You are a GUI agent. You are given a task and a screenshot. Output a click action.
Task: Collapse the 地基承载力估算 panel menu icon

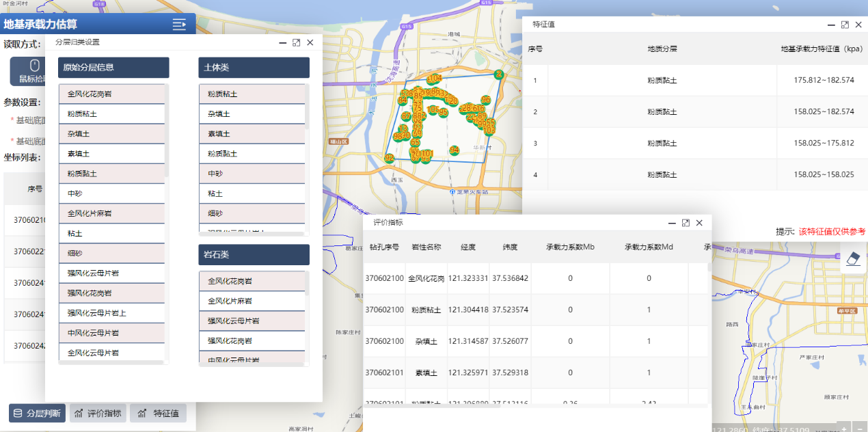coord(179,25)
